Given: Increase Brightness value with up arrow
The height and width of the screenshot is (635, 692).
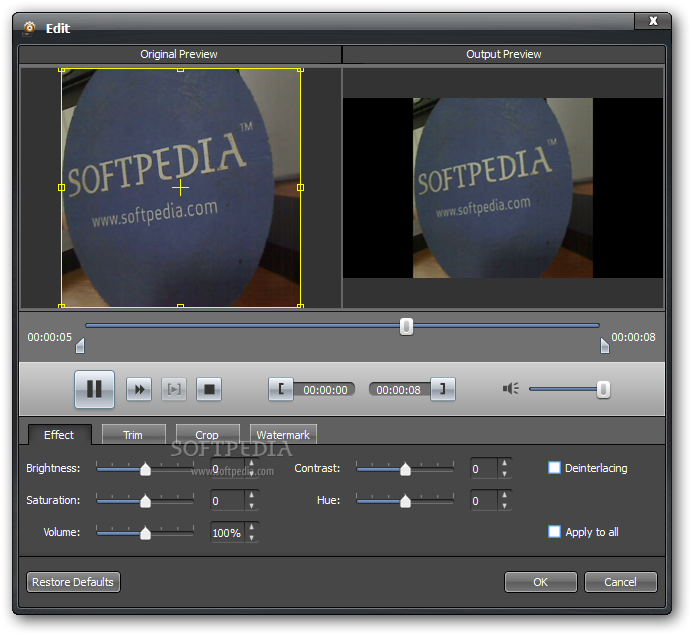Looking at the screenshot, I should (252, 463).
